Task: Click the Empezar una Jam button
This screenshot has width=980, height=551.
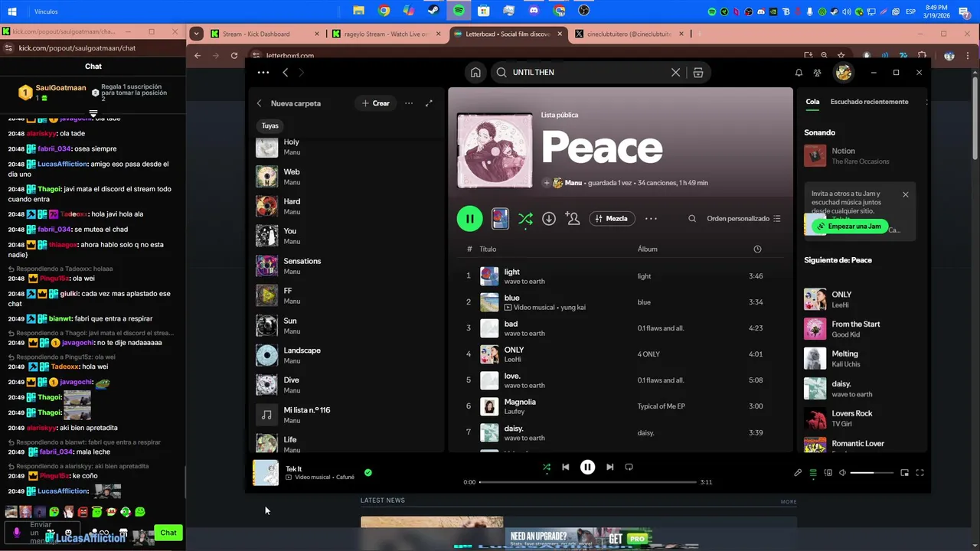Action: 850,227
